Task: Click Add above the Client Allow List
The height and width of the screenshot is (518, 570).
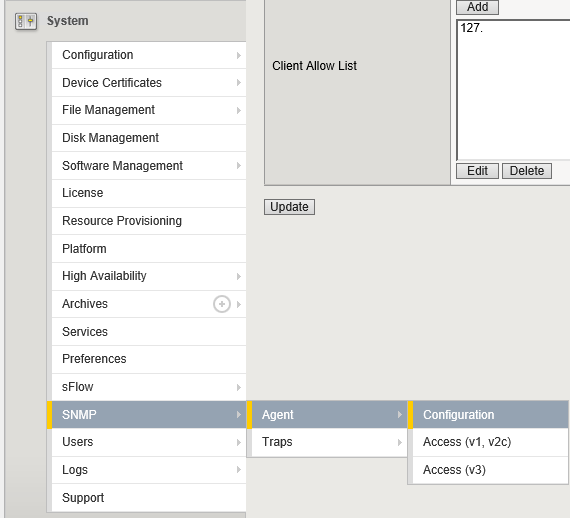Action: (x=477, y=7)
